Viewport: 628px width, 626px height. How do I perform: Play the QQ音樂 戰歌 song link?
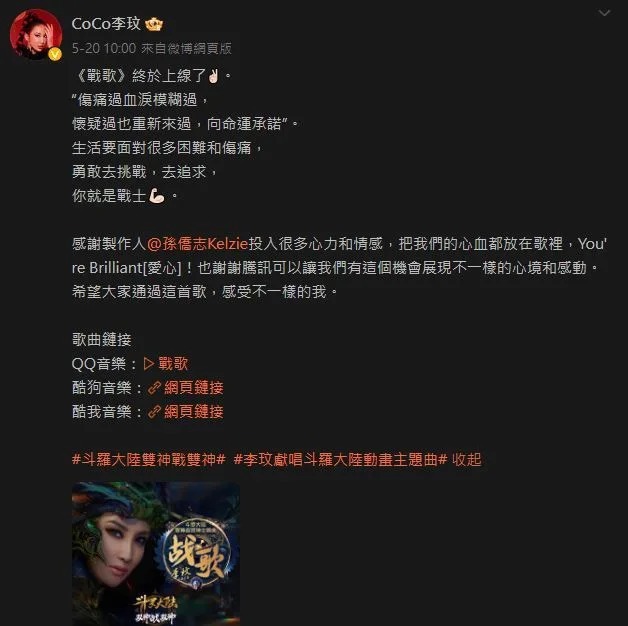pyautogui.click(x=166, y=364)
